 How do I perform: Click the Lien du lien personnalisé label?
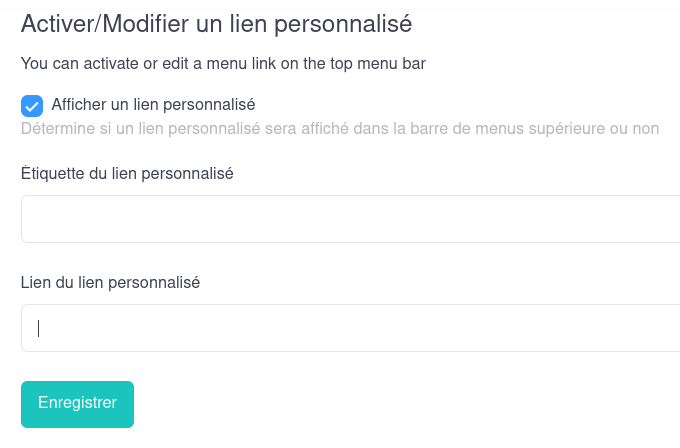coord(110,282)
